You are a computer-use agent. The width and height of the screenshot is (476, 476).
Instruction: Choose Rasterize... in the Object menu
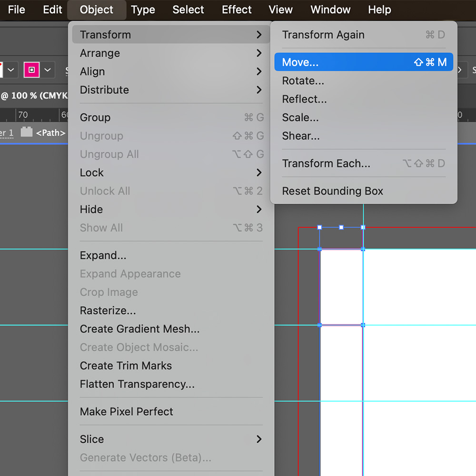pyautogui.click(x=171, y=310)
